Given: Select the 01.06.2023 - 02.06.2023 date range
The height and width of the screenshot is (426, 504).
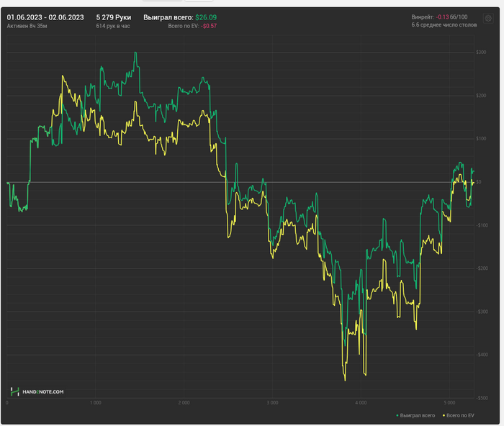Looking at the screenshot, I should pyautogui.click(x=45, y=17).
